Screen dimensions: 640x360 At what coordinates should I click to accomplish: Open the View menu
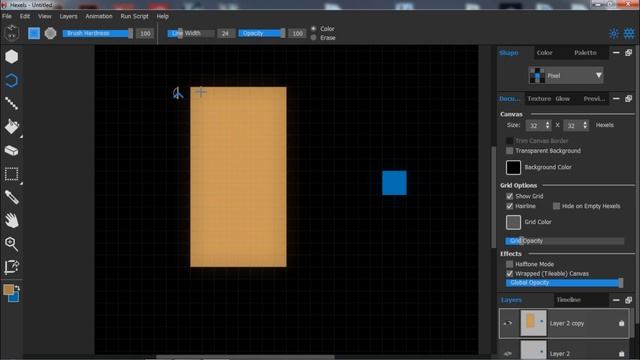(x=44, y=16)
